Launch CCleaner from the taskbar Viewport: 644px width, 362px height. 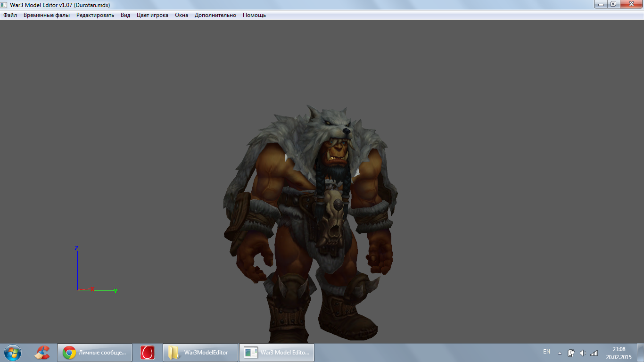click(43, 353)
